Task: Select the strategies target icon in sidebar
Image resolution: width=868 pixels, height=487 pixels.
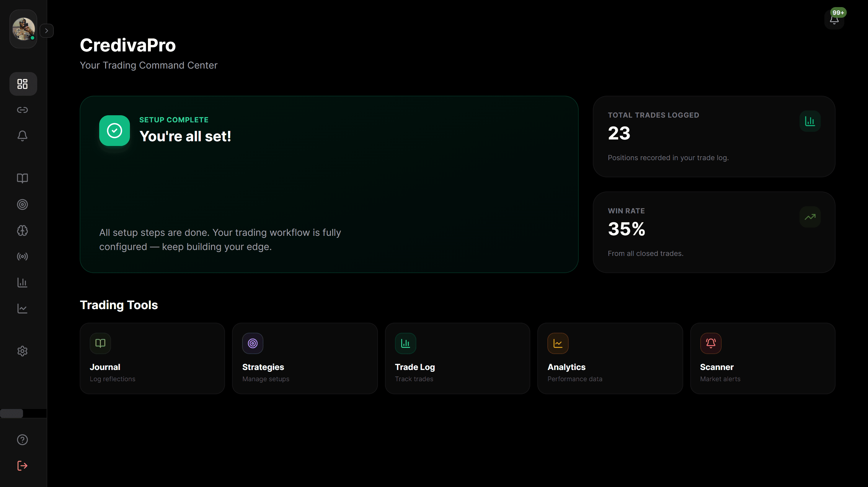Action: point(22,204)
